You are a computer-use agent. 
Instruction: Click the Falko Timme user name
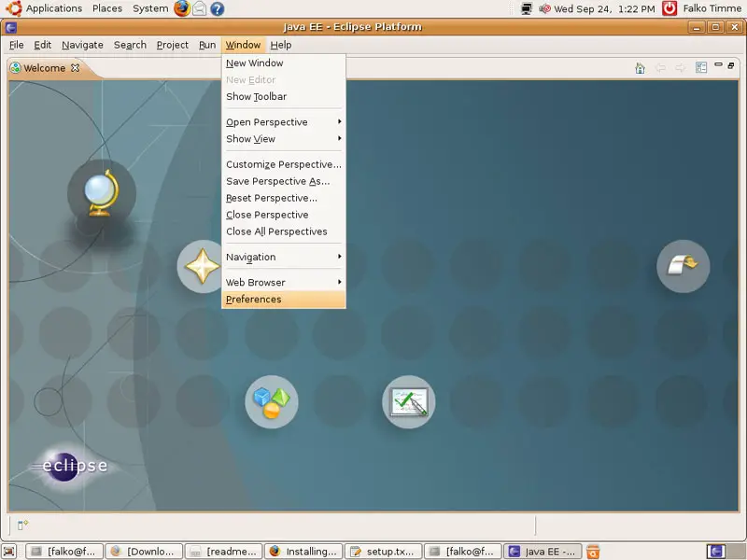point(712,8)
